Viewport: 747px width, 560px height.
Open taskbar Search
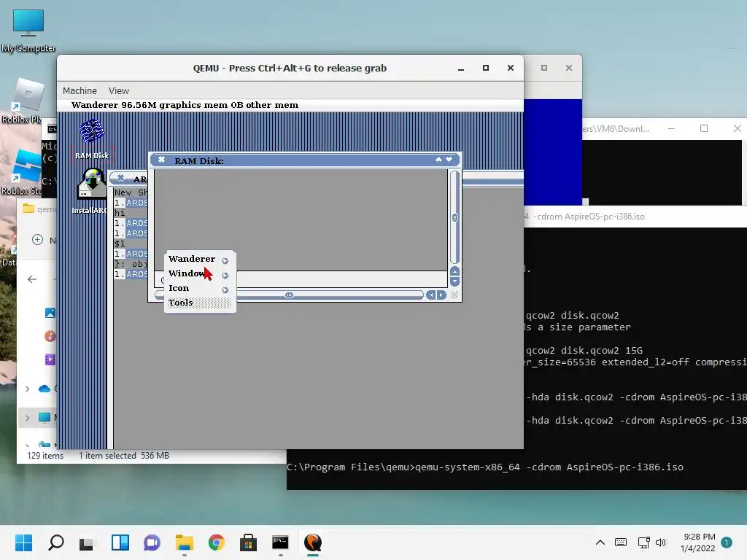55,542
